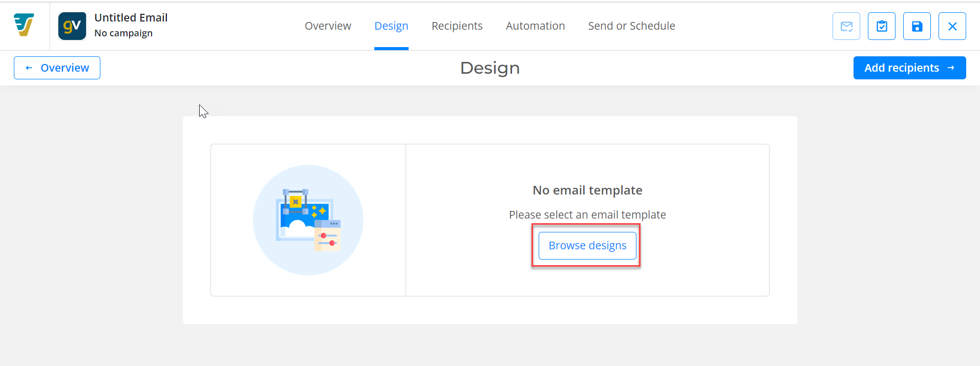Click the clipboard checklist icon
Viewport: 980px width, 366px height.
(x=882, y=26)
